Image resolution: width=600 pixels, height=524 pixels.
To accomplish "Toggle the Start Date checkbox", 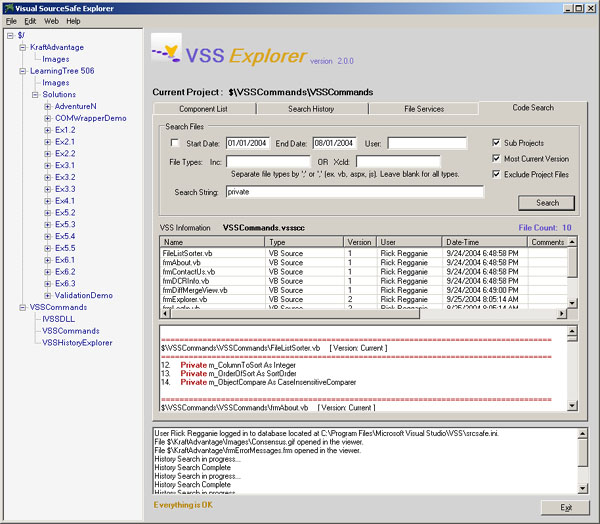I will 175,143.
